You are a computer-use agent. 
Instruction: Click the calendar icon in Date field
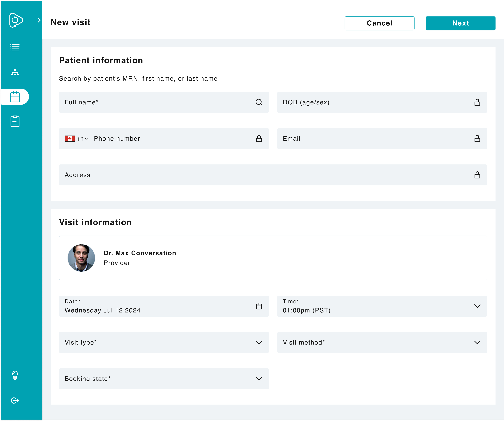tap(259, 306)
